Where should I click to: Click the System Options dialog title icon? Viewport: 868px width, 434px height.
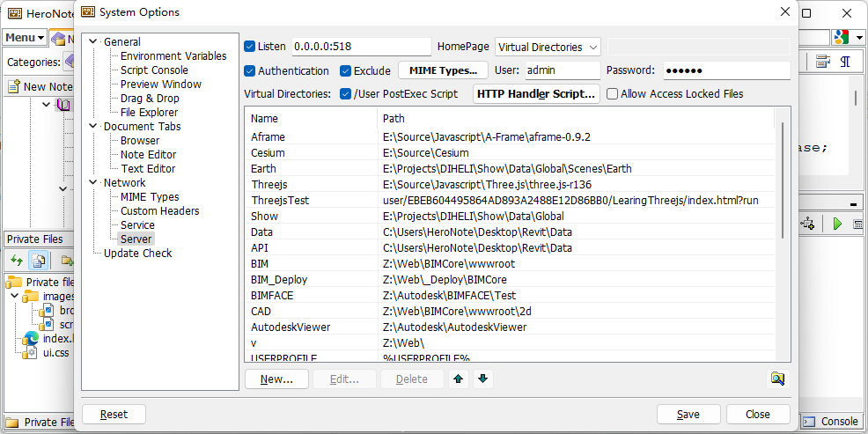click(x=88, y=12)
